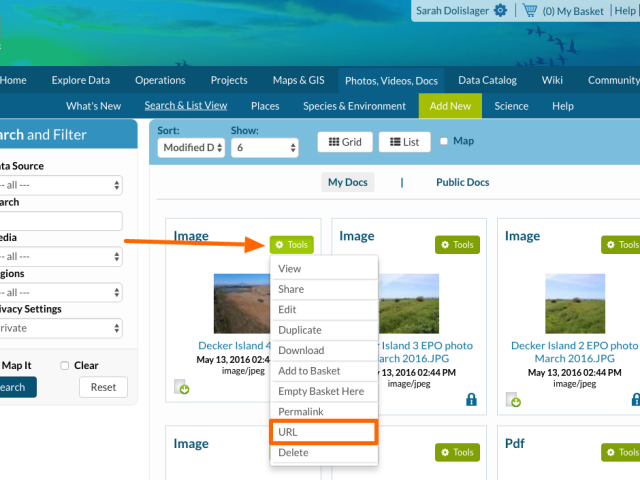
Task: Open (0) My Basket link
Action: [573, 11]
